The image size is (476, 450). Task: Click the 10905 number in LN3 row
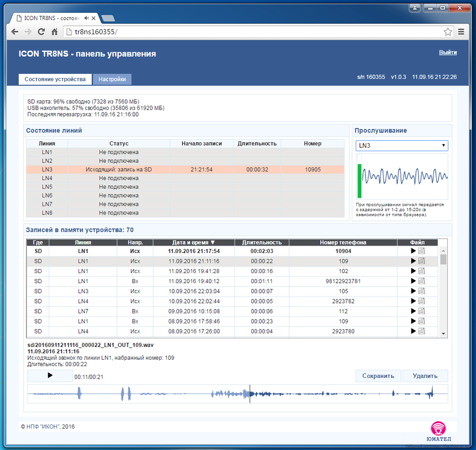pyautogui.click(x=312, y=169)
